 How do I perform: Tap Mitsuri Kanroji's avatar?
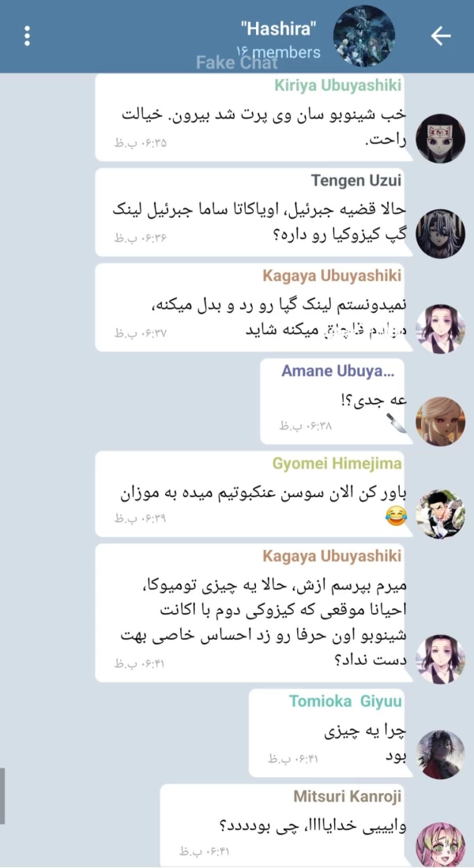pyautogui.click(x=440, y=844)
